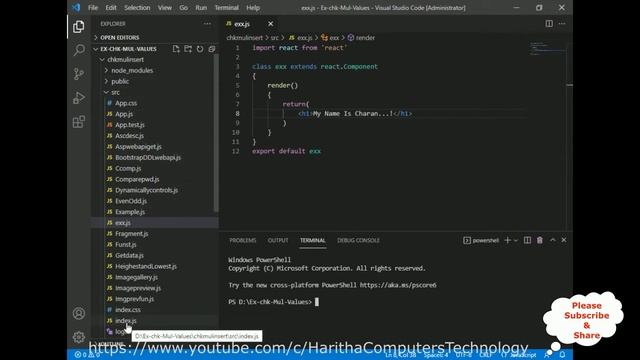The width and height of the screenshot is (640, 360).
Task: Click the powershell terminal name label
Action: pyautogui.click(x=485, y=240)
